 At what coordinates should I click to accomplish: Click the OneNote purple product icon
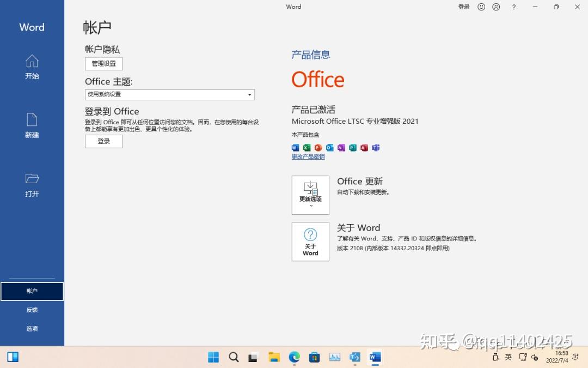pos(340,147)
